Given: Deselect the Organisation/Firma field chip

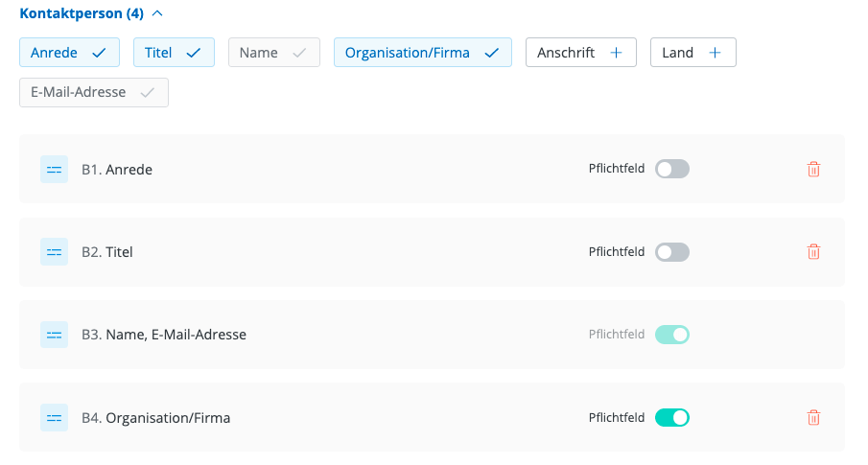Looking at the screenshot, I should point(422,53).
